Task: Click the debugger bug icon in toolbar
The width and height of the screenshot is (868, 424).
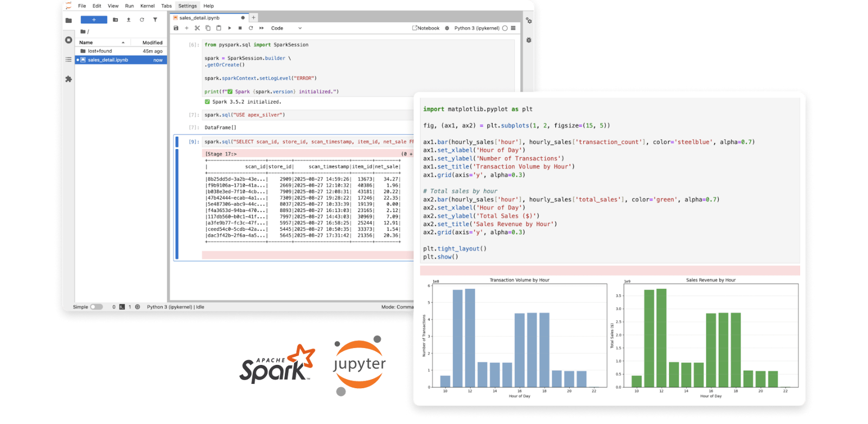Action: 447,28
